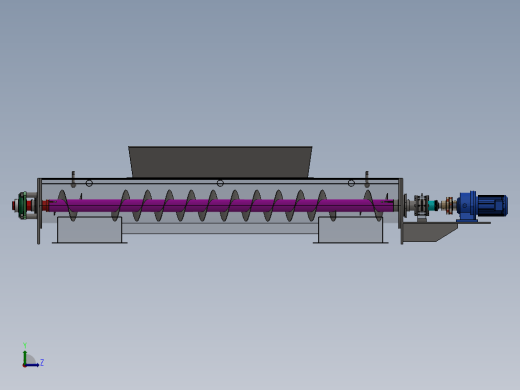The width and height of the screenshot is (520, 390).
Task: Click the blue Z axis of triad
Action: click(32, 365)
